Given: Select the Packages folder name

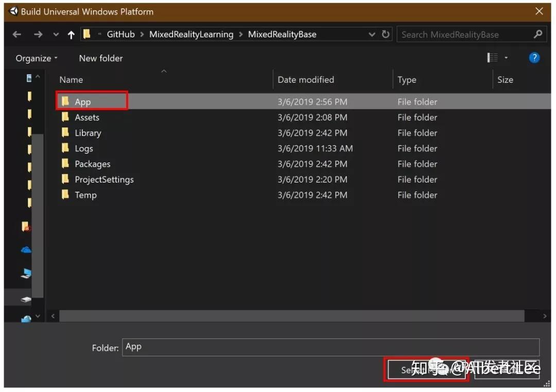Looking at the screenshot, I should (93, 164).
